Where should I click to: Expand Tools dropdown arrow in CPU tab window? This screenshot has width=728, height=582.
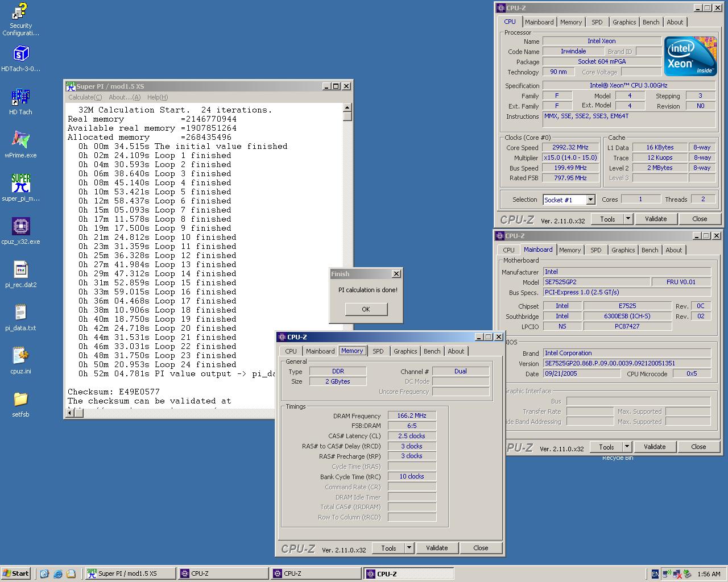point(628,219)
